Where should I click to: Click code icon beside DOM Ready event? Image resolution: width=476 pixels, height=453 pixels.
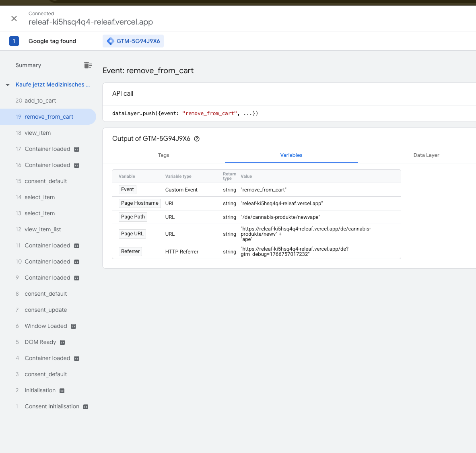point(62,342)
